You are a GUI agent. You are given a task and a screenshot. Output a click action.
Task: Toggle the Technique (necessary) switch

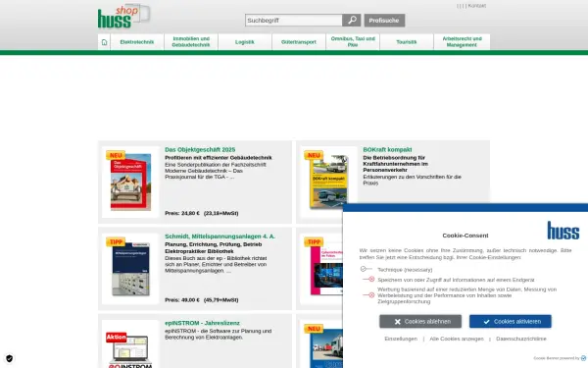pyautogui.click(x=367, y=269)
